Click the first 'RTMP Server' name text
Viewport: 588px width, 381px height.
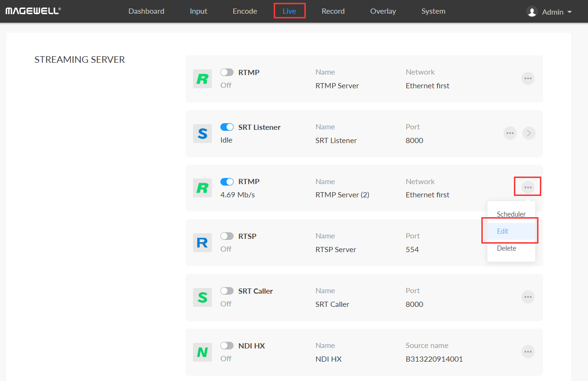[x=337, y=85]
